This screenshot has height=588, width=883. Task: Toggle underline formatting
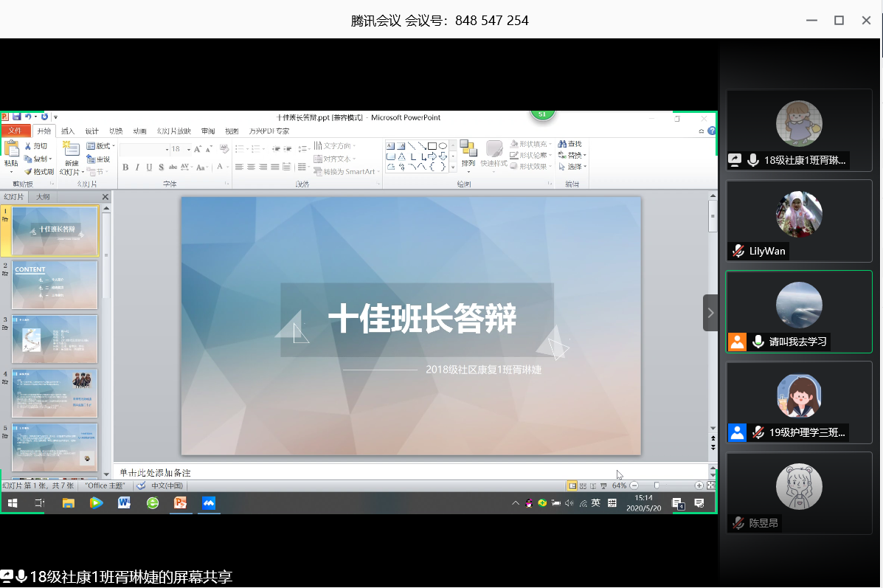(x=150, y=167)
